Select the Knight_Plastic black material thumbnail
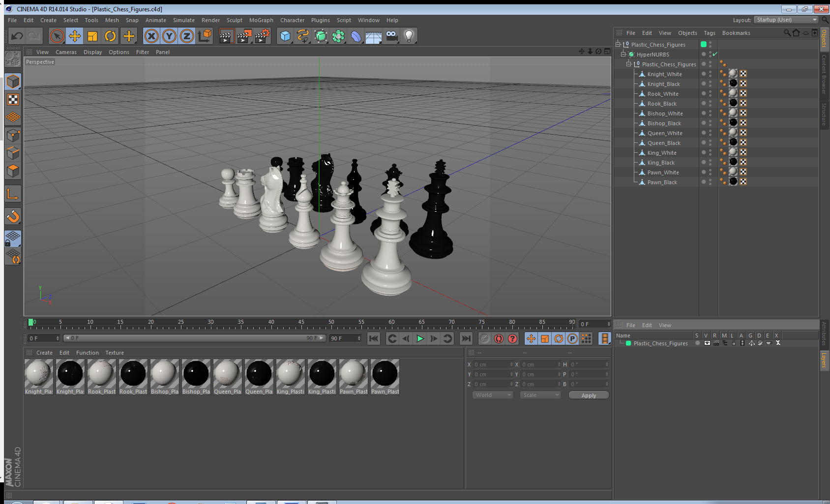The width and height of the screenshot is (830, 504). pyautogui.click(x=70, y=377)
